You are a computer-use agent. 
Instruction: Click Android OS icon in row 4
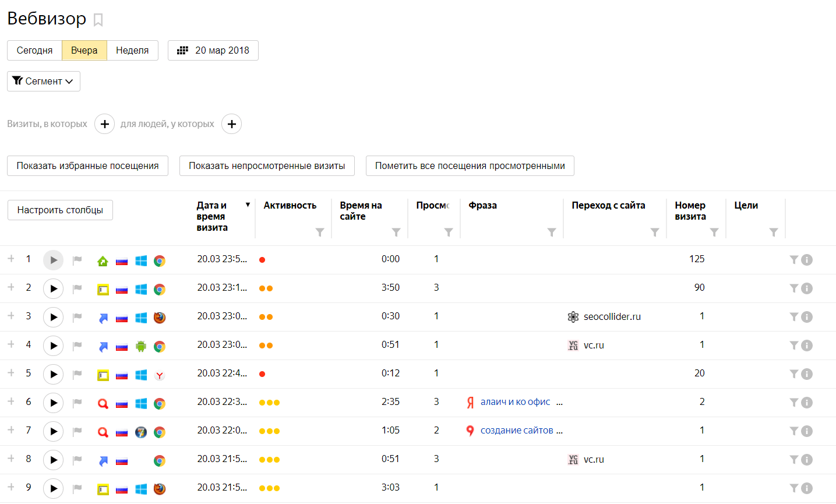click(141, 346)
